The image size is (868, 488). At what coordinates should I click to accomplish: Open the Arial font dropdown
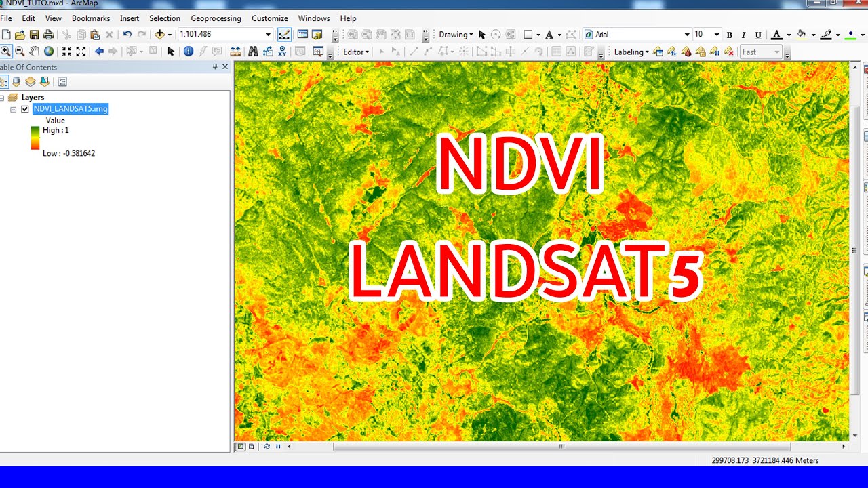point(687,35)
